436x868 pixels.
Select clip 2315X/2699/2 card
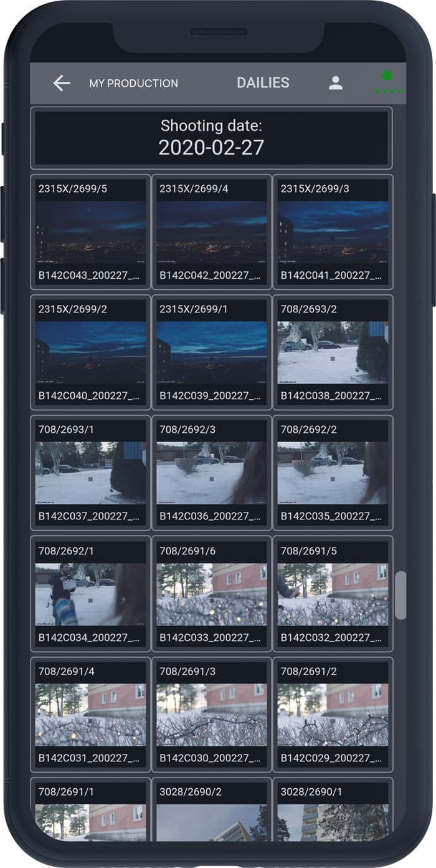click(x=90, y=352)
